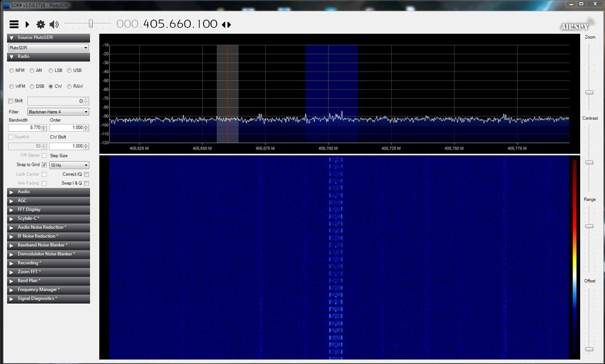Expand the FFT Display panel
605x364 pixels.
(48, 210)
